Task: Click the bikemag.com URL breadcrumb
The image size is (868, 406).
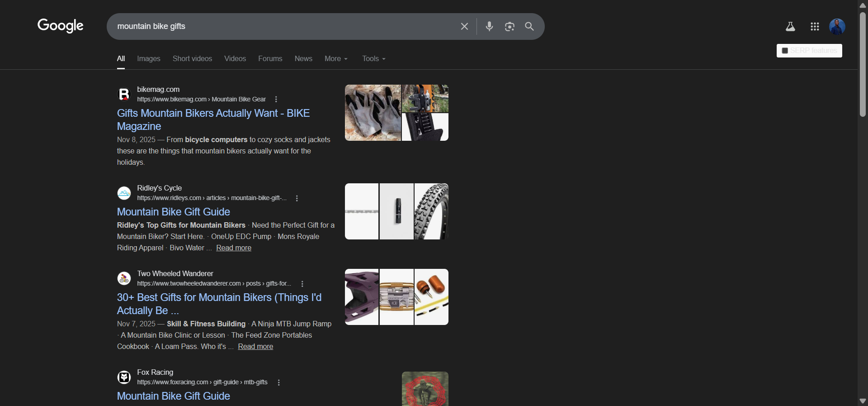Action: (202, 100)
